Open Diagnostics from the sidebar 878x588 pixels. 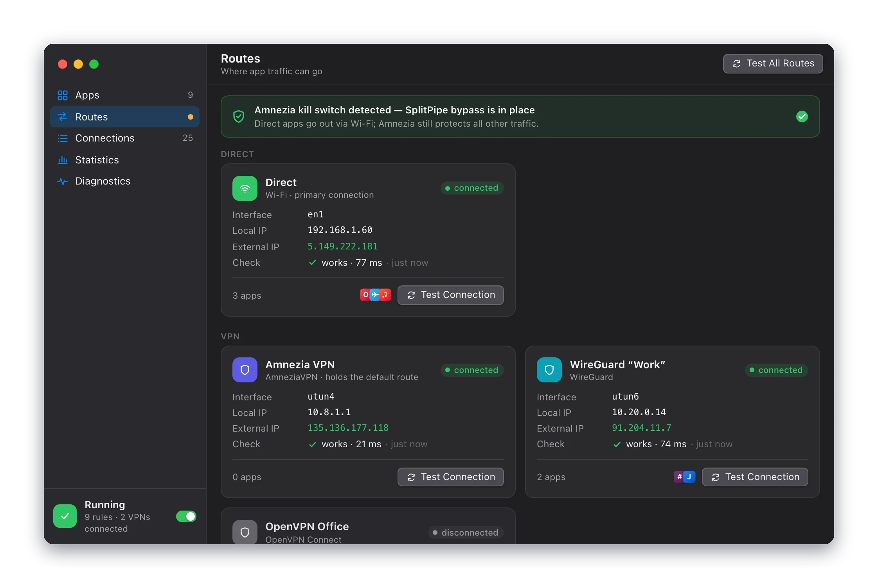(x=125, y=181)
